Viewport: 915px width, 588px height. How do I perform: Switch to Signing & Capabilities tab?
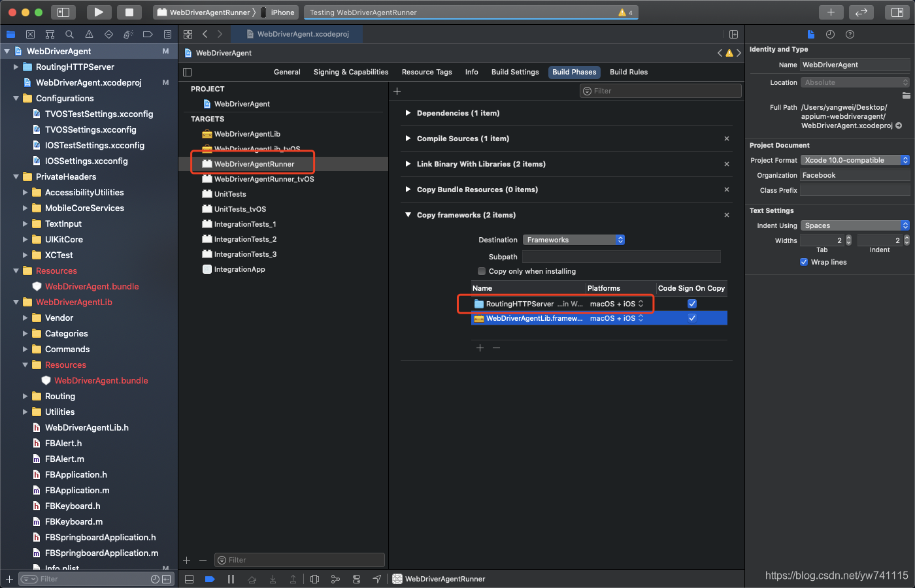(351, 72)
